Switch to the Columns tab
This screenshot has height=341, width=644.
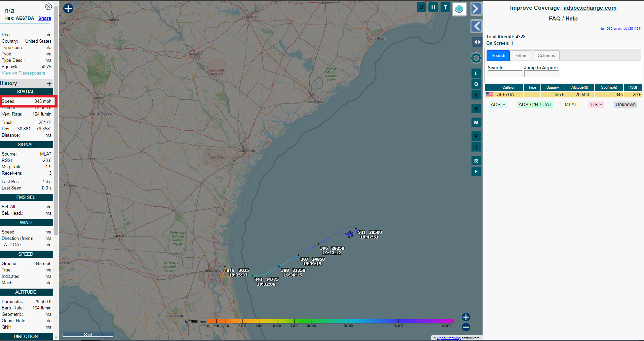coord(546,55)
